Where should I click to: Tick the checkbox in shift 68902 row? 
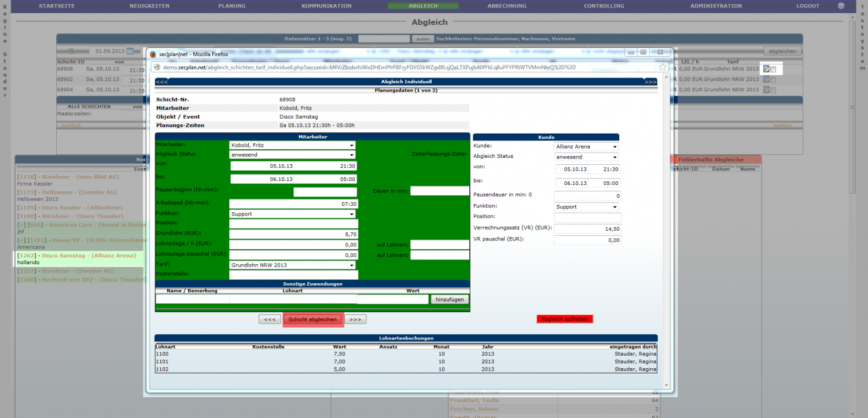click(773, 80)
